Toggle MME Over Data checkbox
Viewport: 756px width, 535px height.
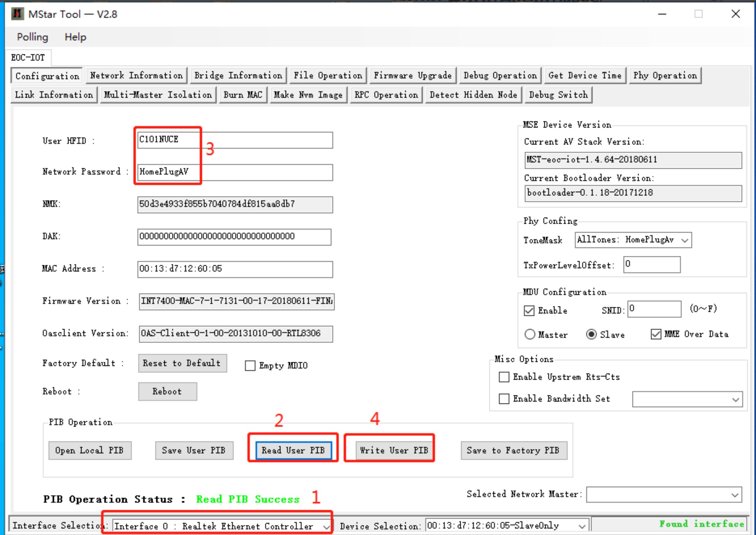pos(656,334)
